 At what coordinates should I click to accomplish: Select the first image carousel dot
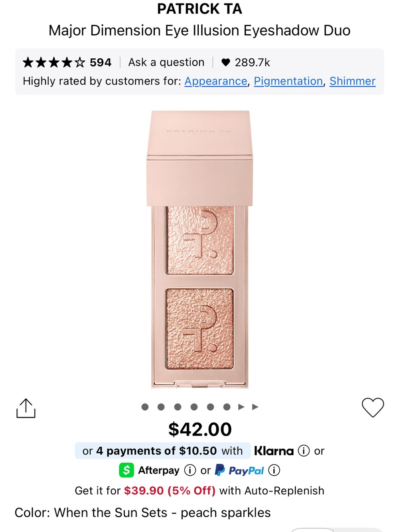(x=145, y=407)
